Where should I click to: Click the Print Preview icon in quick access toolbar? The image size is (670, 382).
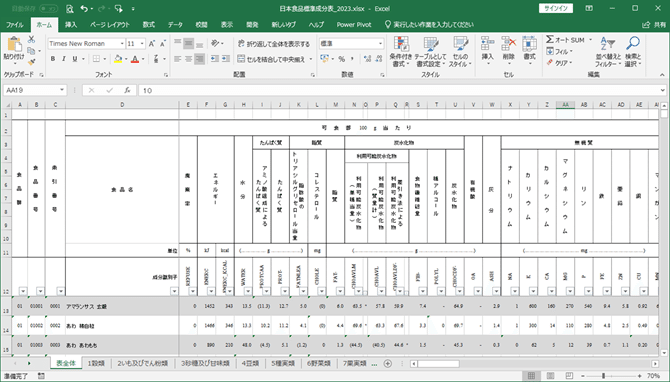(70, 9)
